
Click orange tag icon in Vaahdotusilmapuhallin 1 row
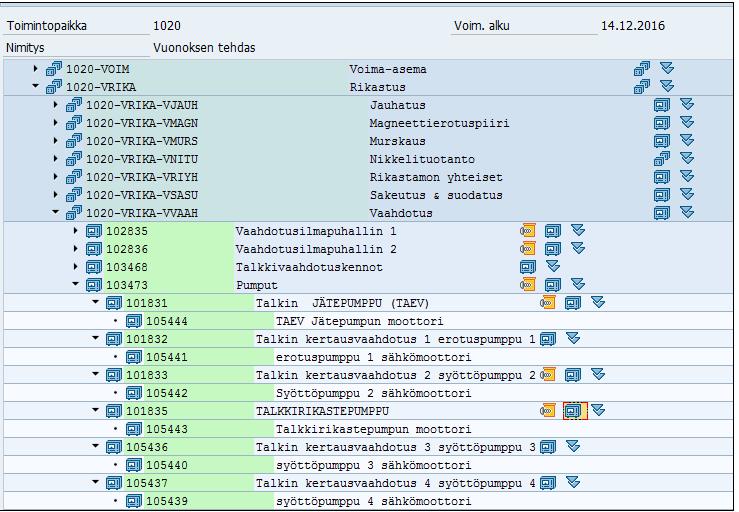528,231
